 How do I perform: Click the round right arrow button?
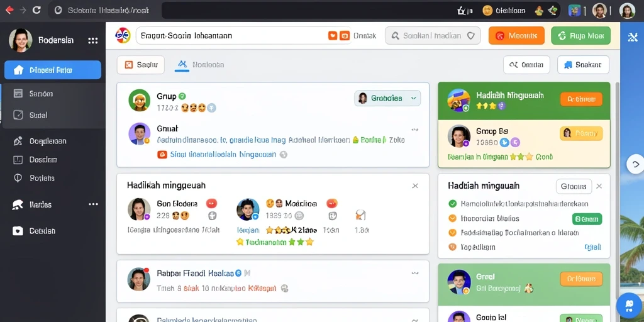click(x=635, y=164)
